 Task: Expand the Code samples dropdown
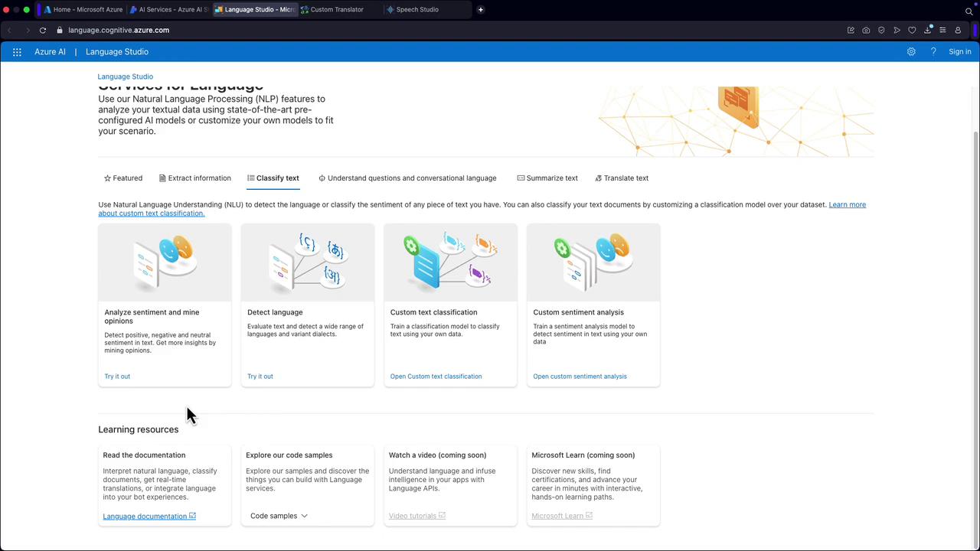point(279,516)
